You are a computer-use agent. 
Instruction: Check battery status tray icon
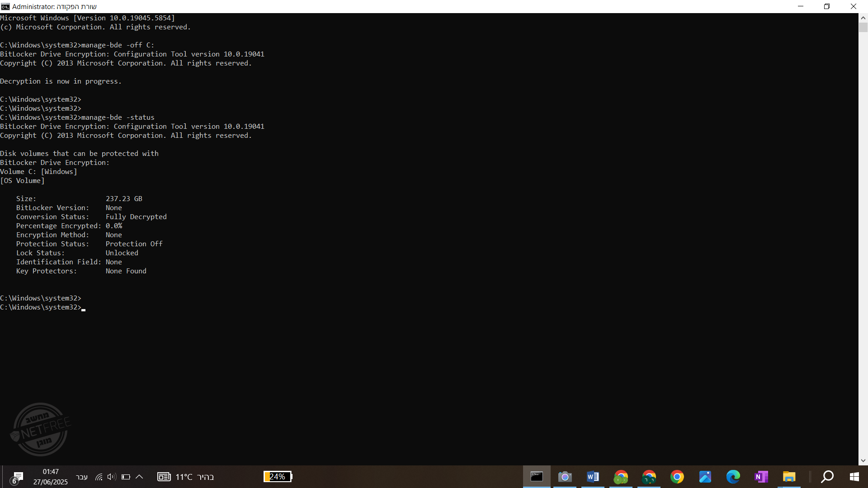coord(126,477)
